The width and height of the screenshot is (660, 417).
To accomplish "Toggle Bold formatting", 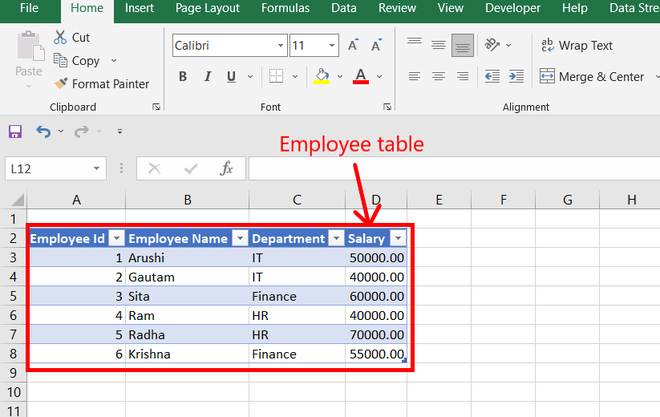I will [x=183, y=76].
